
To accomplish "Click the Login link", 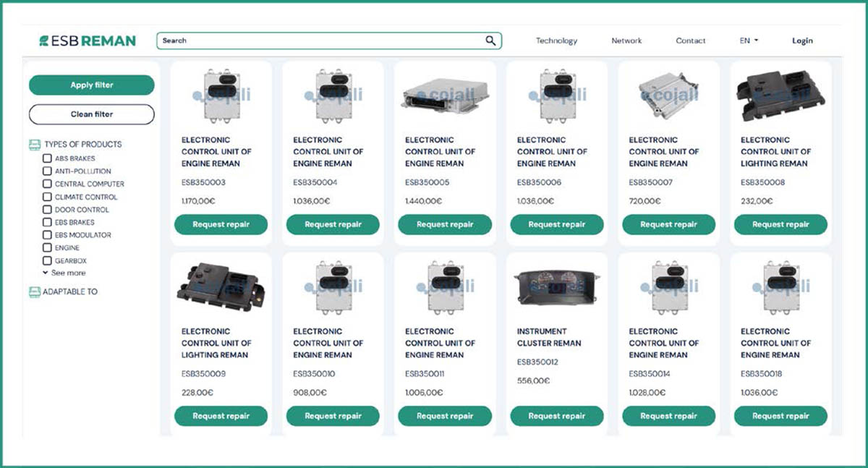I will tap(802, 41).
